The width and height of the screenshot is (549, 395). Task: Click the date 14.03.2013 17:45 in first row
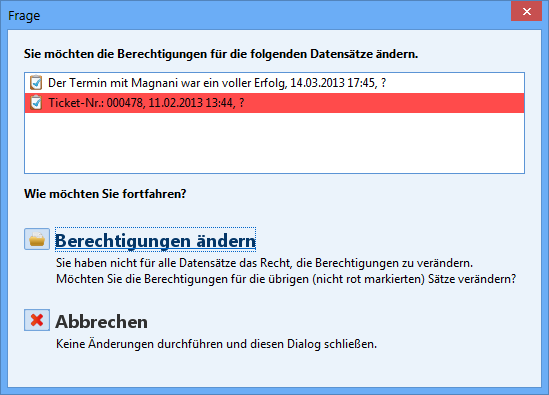333,83
